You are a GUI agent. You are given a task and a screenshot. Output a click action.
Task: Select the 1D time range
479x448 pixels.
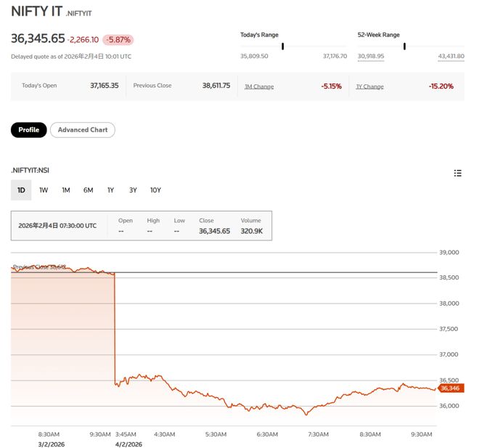pos(21,190)
